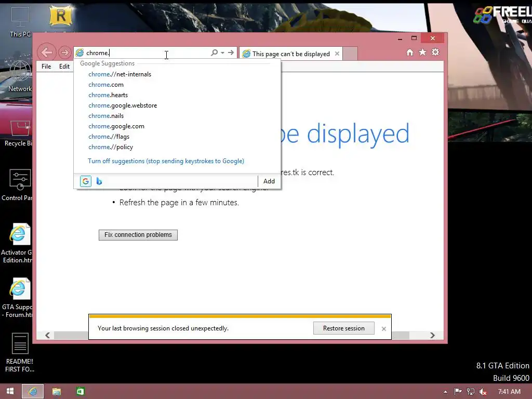The height and width of the screenshot is (399, 532).
Task: Select the 'This page can't be displayed' tab
Action: point(290,54)
